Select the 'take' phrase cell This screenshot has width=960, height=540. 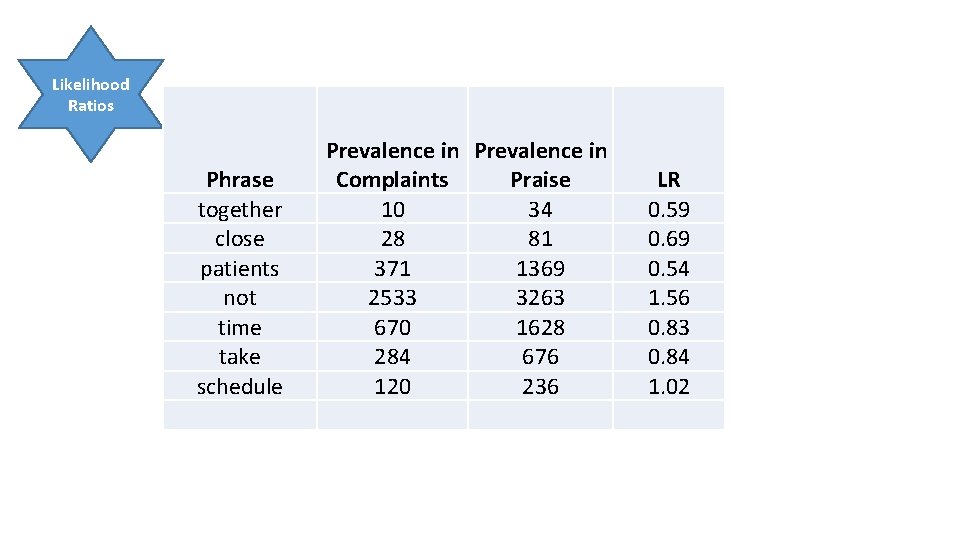240,357
